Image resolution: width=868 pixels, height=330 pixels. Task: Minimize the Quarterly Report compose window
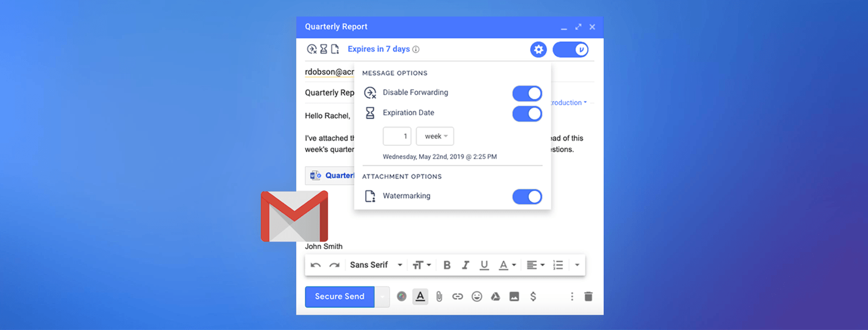(x=564, y=28)
